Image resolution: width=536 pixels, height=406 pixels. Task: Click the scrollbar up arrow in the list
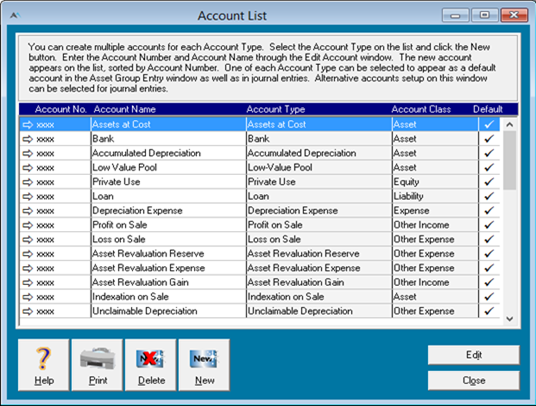[x=510, y=125]
